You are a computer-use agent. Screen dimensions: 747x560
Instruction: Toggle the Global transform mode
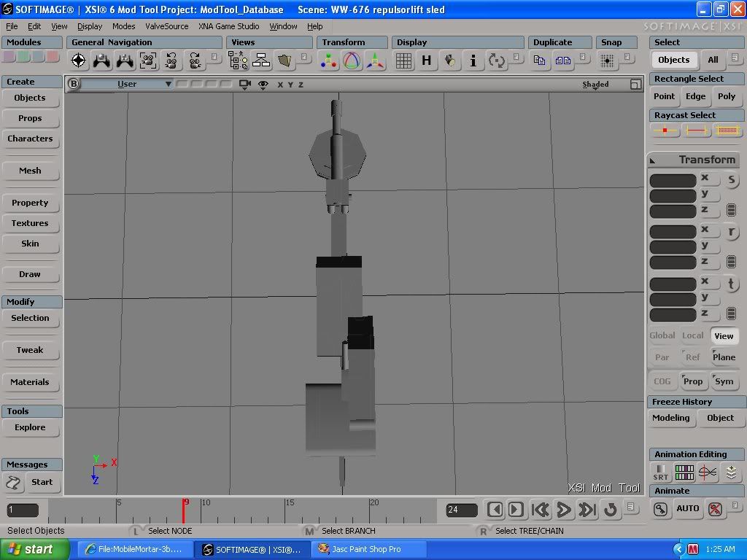pyautogui.click(x=662, y=335)
